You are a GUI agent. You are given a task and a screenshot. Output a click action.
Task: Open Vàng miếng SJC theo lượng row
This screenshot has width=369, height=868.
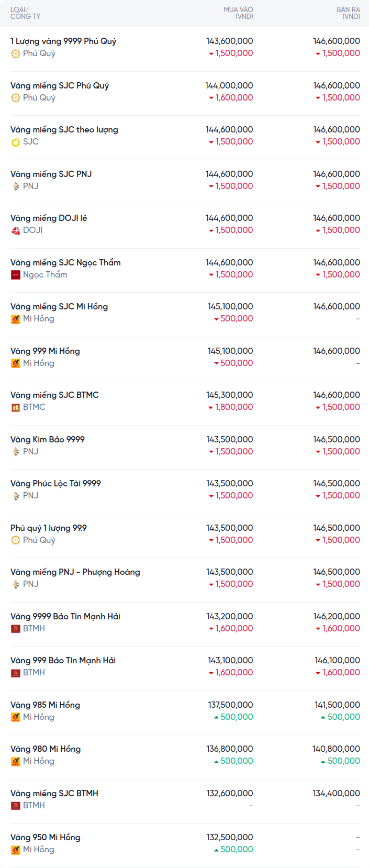[x=64, y=130]
